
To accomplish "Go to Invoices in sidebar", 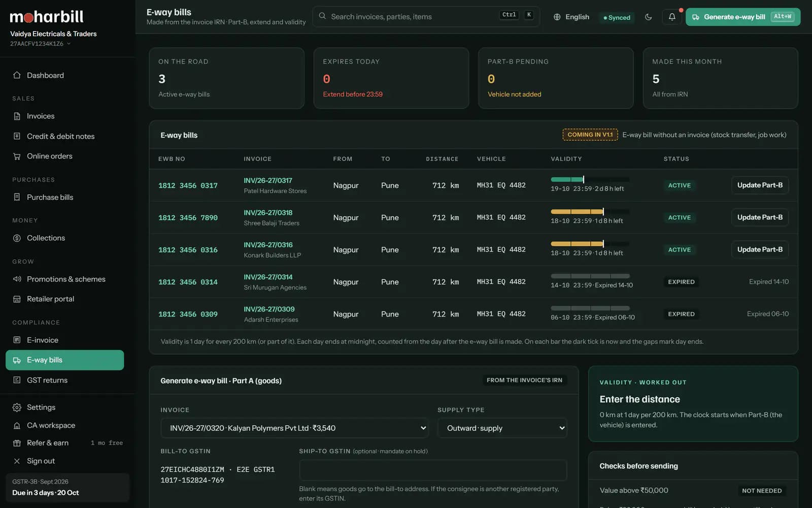I will pos(64,116).
